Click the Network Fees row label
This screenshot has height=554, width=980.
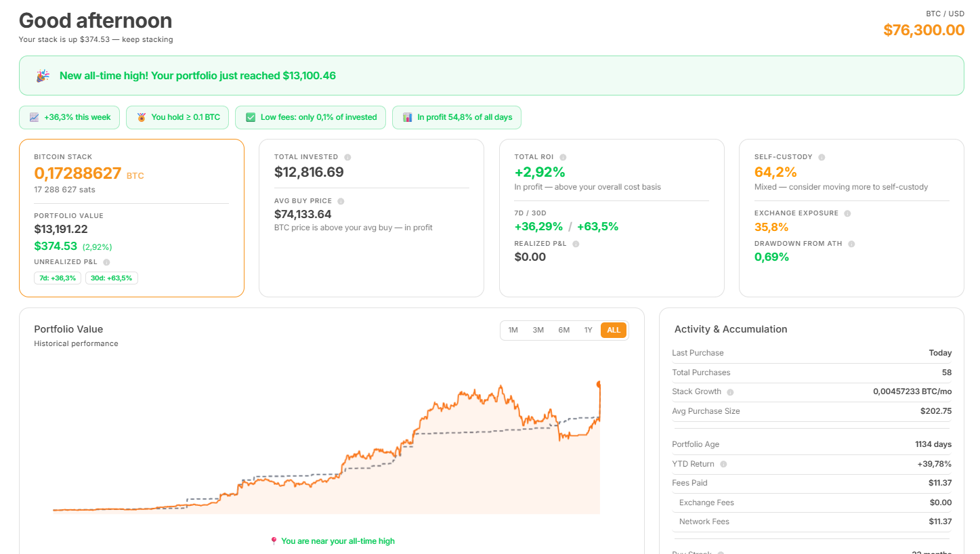[704, 521]
